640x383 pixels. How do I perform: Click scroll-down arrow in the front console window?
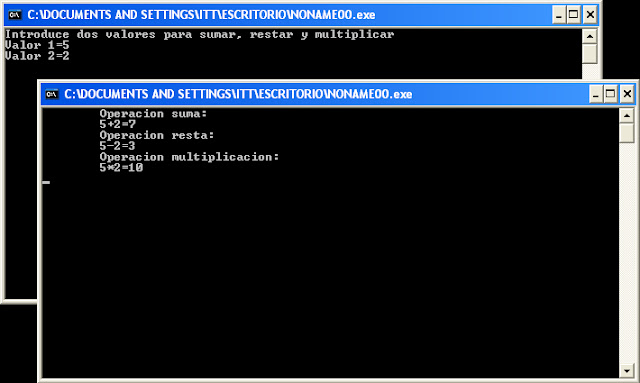627,371
